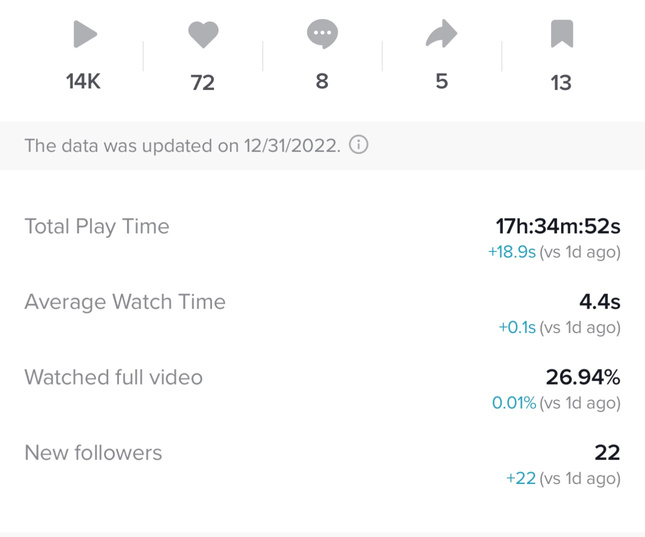The width and height of the screenshot is (645, 537).
Task: Tap the Total Play Time label
Action: (97, 227)
